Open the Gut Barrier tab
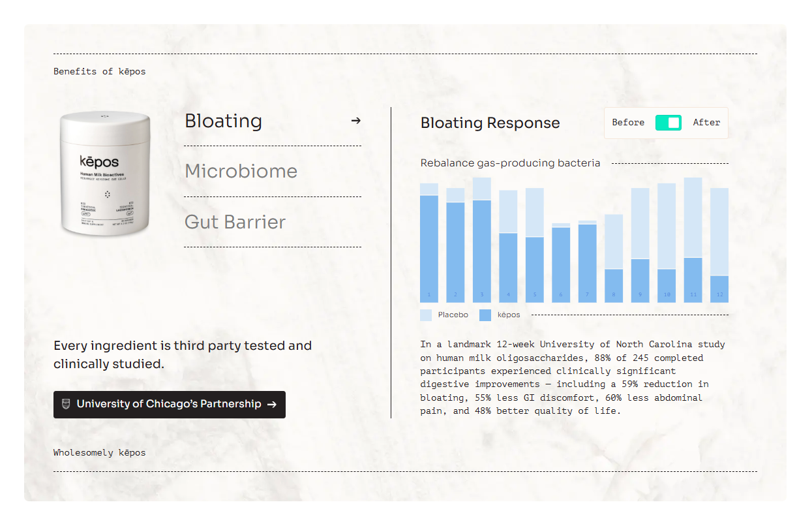The image size is (812, 530). (235, 222)
